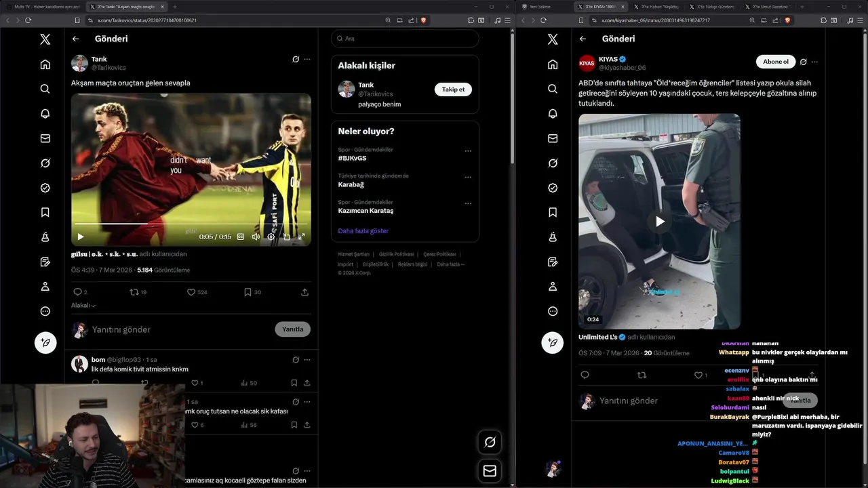Click compose post button in right window
The height and width of the screenshot is (488, 868).
point(553,342)
